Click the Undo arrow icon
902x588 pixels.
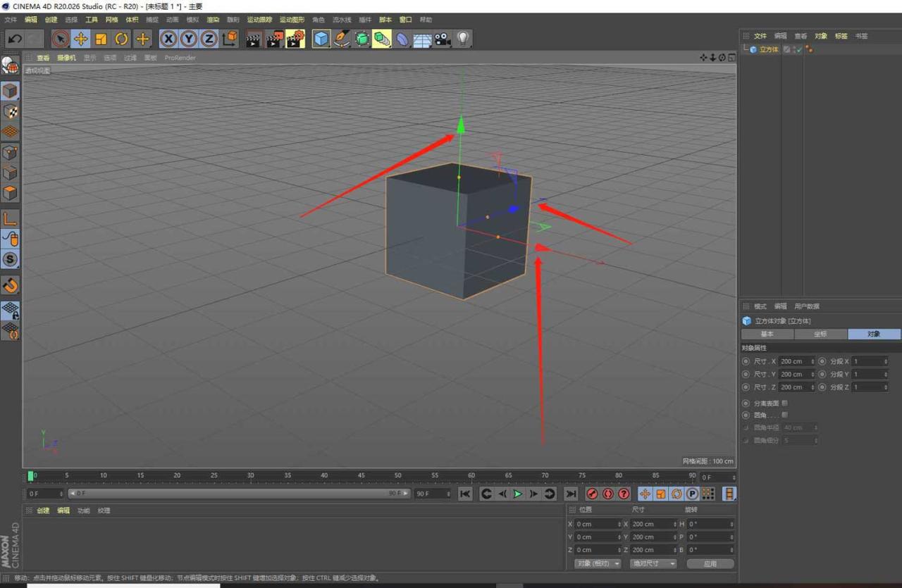(x=13, y=39)
